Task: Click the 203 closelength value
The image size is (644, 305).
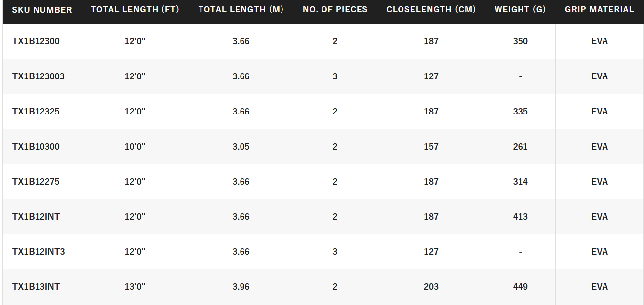Action: coord(431,287)
